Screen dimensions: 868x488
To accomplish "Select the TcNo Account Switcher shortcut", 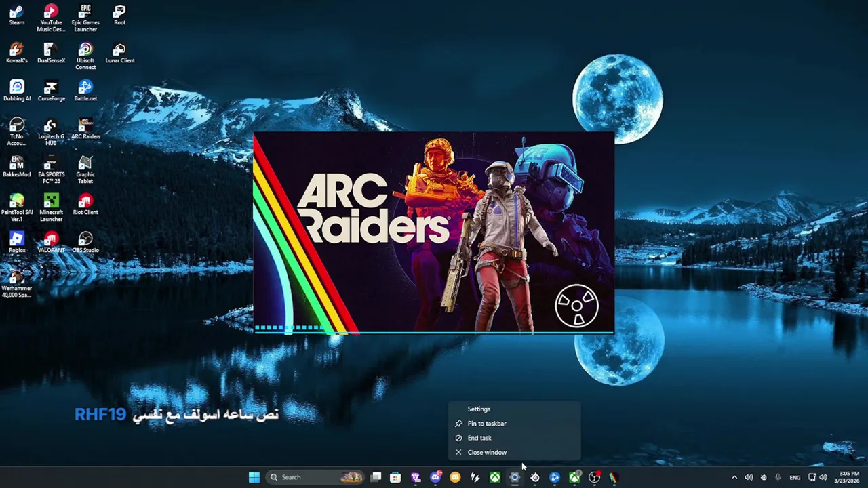I will (x=17, y=132).
